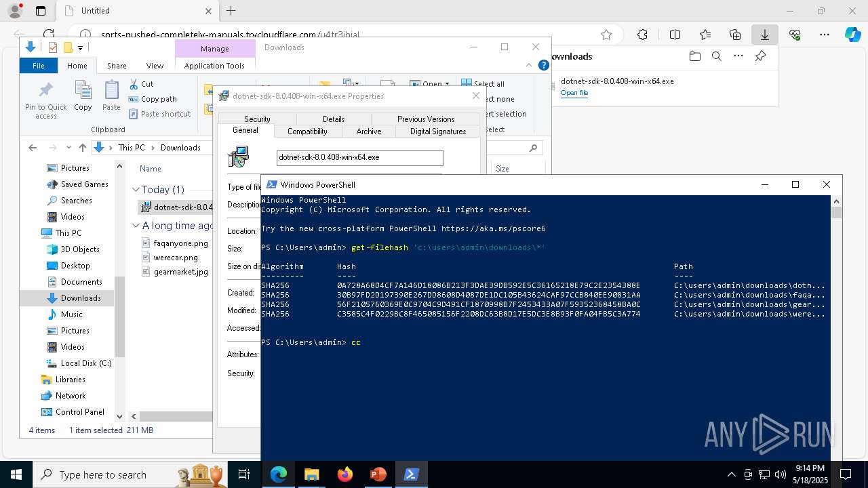Toggle Edge split screen icon
Viewport: 868px width, 488px height.
675,35
